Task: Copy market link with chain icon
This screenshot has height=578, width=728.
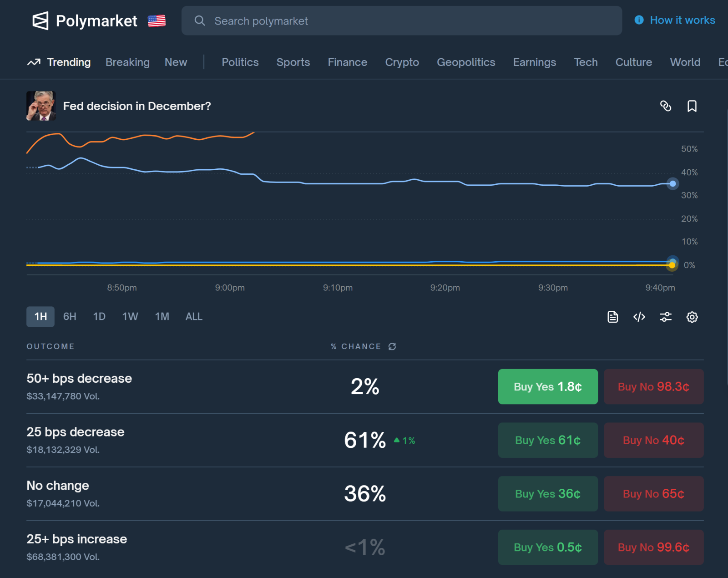Action: tap(666, 106)
